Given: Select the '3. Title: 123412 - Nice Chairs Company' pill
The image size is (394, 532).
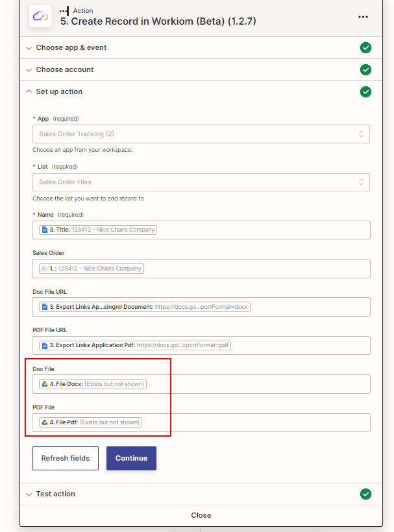Looking at the screenshot, I should [x=98, y=230].
